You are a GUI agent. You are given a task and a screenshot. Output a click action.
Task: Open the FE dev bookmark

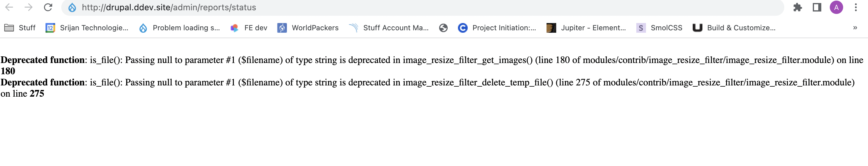click(249, 28)
